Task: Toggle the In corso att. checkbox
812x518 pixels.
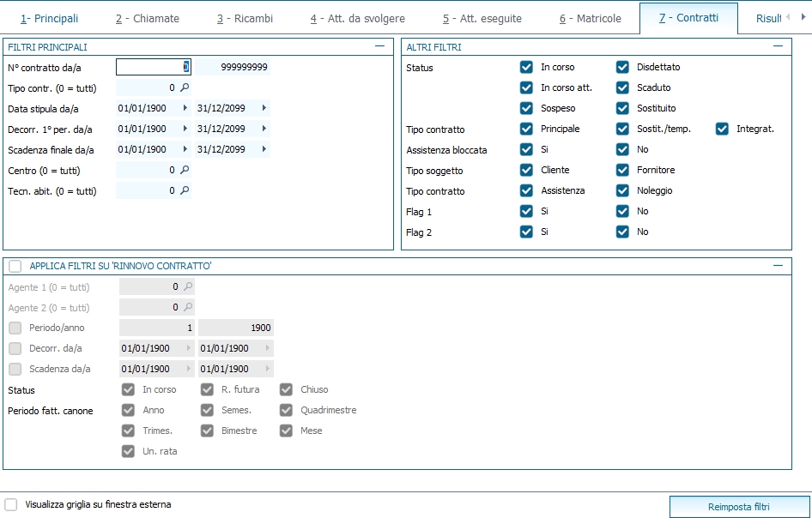Action: (526, 88)
